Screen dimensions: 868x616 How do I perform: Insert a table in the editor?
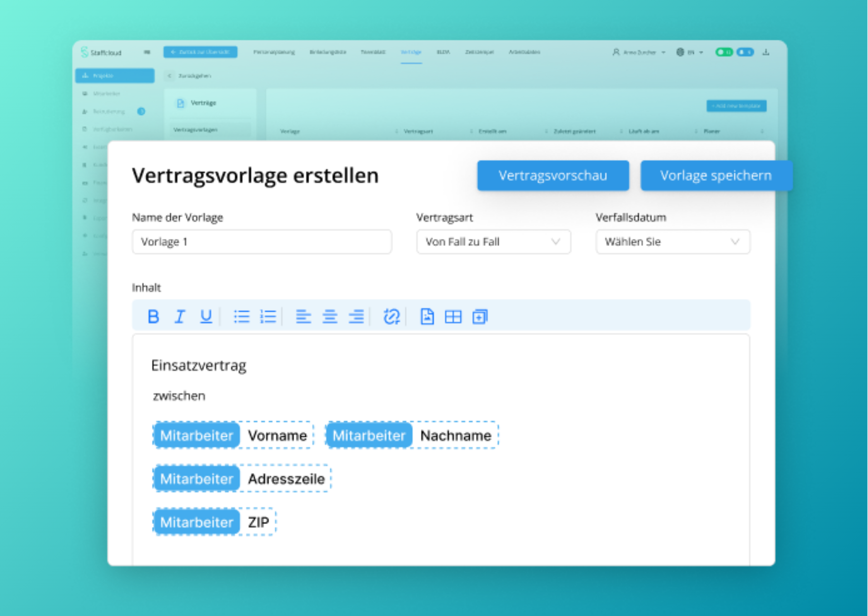point(453,316)
